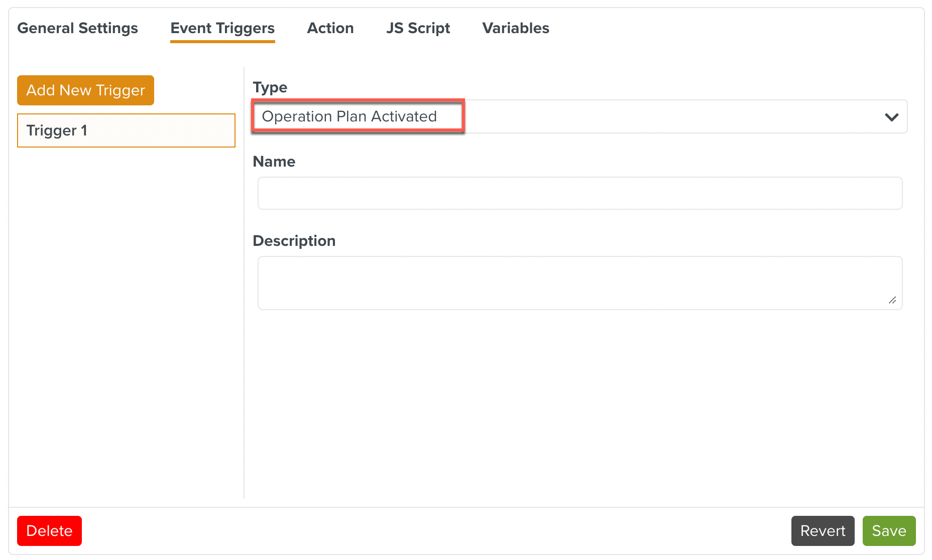Click the Description label
This screenshot has width=932, height=560.
(294, 240)
